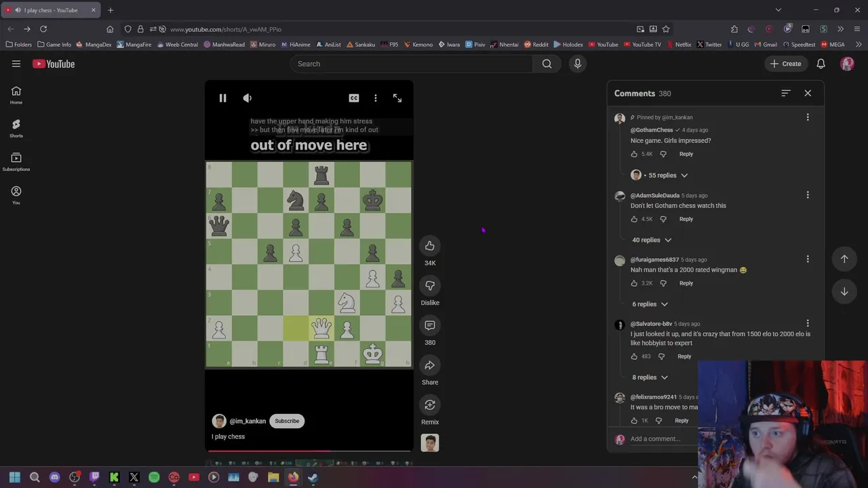Open the Netflix bookmark

pyautogui.click(x=679, y=45)
